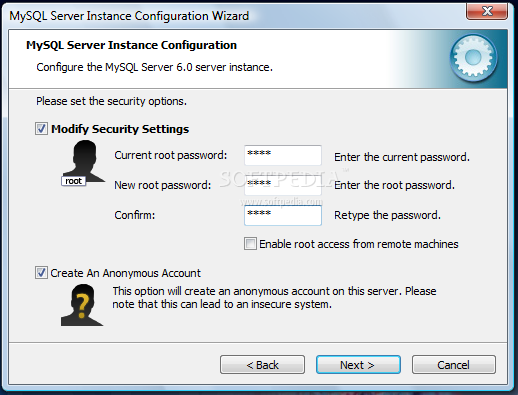
Task: Click the small root label badge
Action: pos(73,181)
